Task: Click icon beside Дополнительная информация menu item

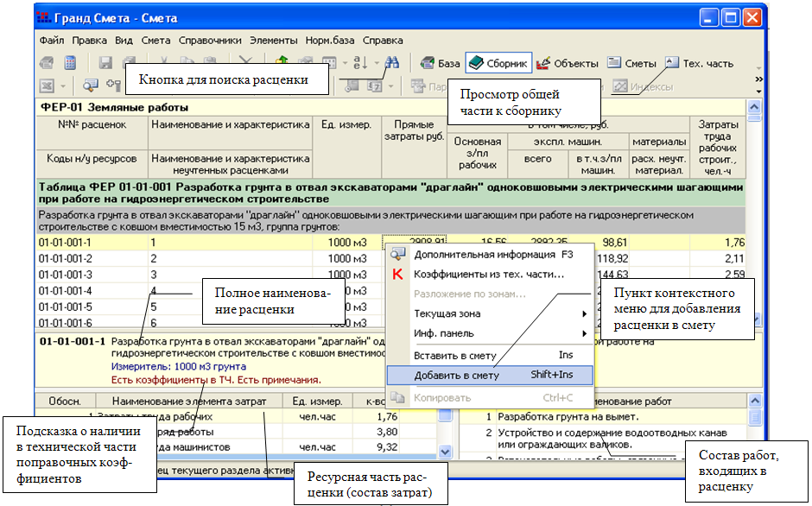Action: pyautogui.click(x=397, y=254)
